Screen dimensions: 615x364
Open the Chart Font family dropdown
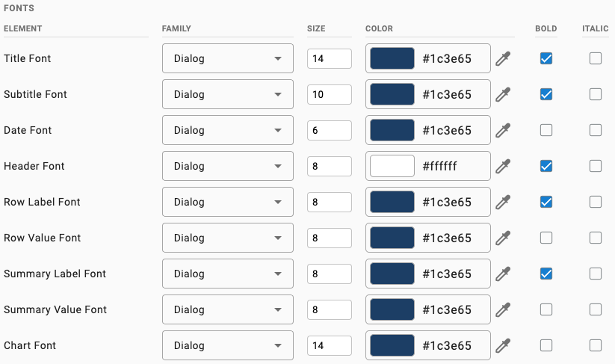pos(228,345)
